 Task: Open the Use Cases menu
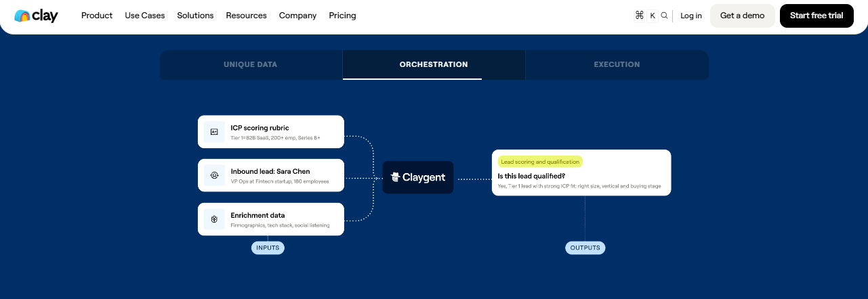[145, 16]
